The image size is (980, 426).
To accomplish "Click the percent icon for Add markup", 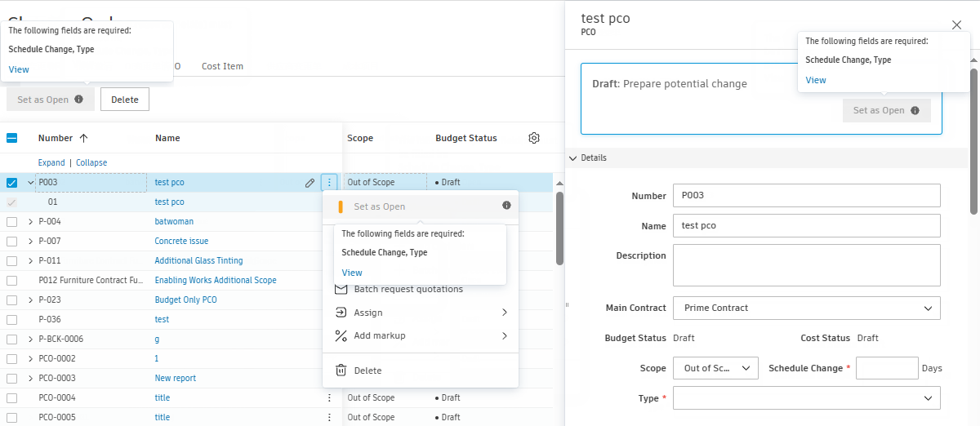I will pyautogui.click(x=341, y=335).
